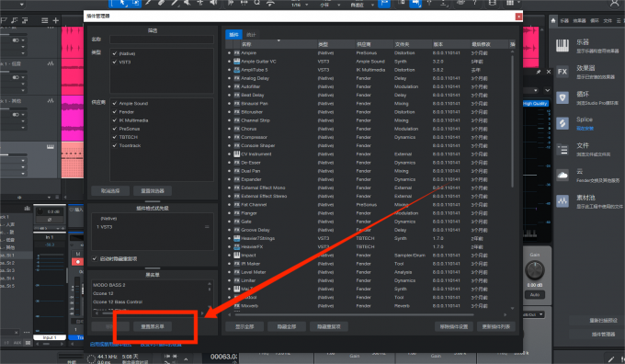
Task: Focus the 名称 name filter input field
Action: [162, 40]
